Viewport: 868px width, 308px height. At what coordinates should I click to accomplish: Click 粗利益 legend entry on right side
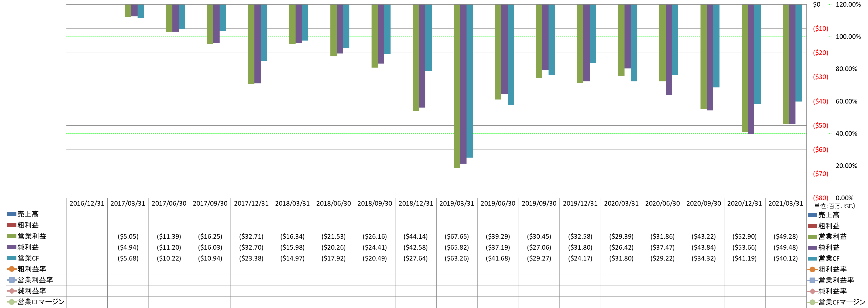pyautogui.click(x=824, y=226)
